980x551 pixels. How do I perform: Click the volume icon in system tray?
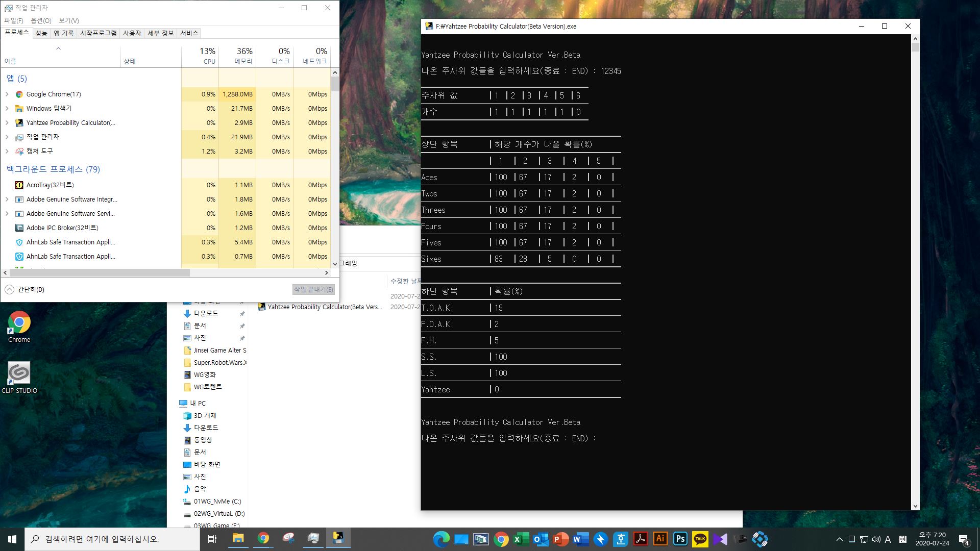[876, 539]
